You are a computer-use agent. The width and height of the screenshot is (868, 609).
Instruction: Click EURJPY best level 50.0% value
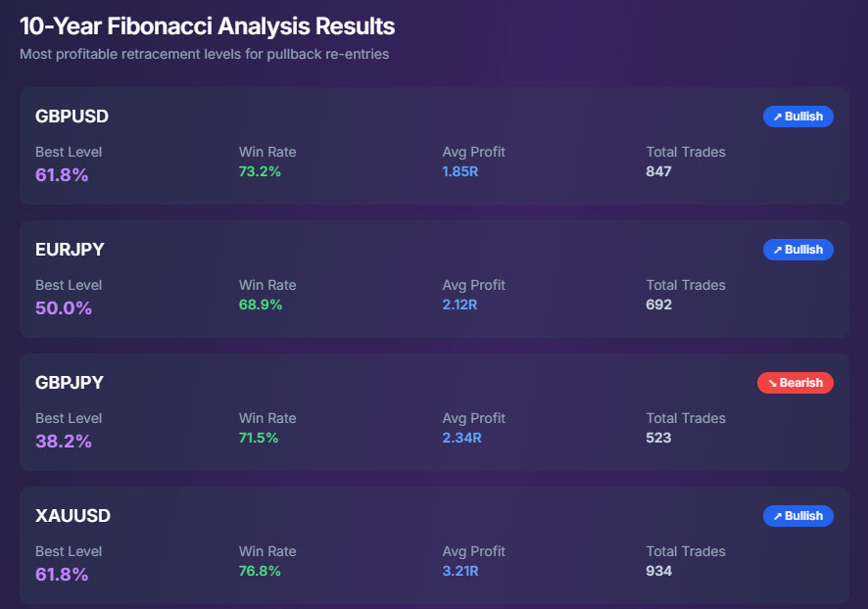[63, 308]
